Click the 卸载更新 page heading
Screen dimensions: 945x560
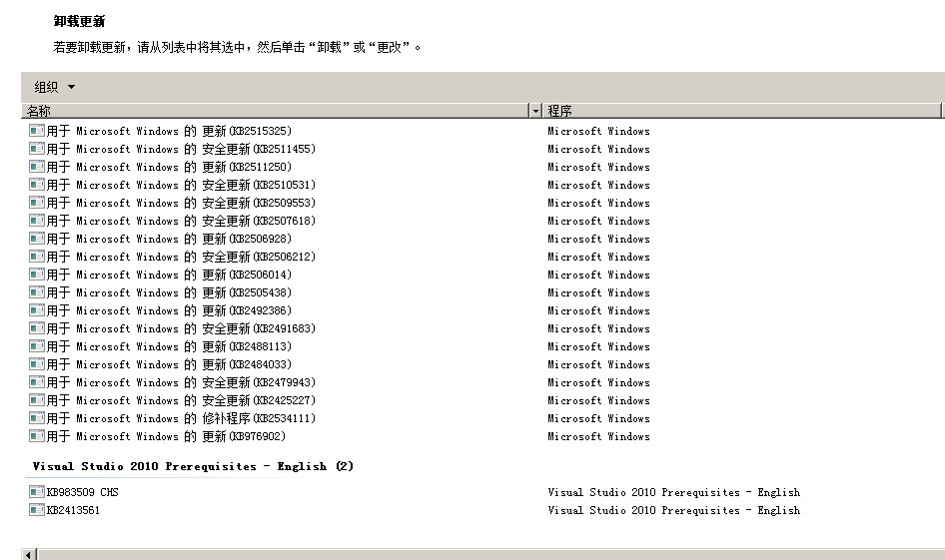coord(80,22)
